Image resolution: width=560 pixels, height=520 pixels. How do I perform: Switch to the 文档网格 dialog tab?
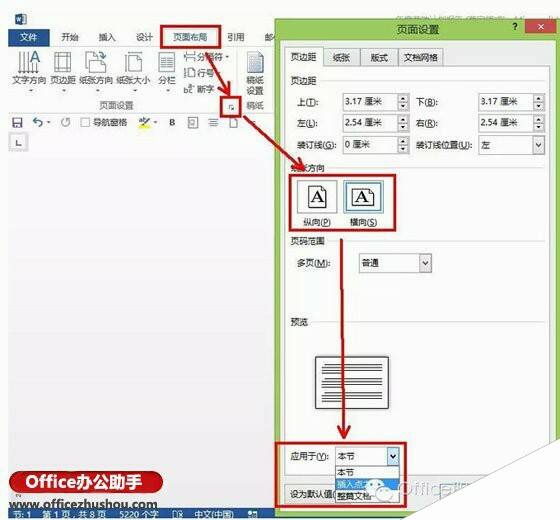coord(420,58)
